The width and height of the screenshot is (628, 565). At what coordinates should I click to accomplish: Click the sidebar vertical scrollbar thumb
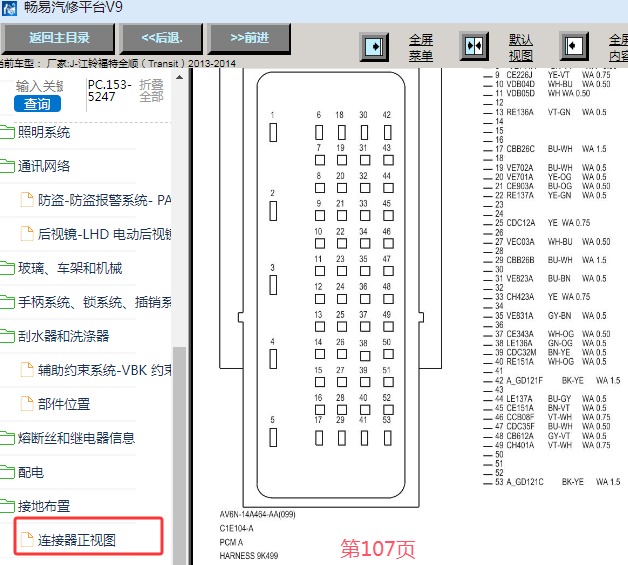click(x=179, y=455)
